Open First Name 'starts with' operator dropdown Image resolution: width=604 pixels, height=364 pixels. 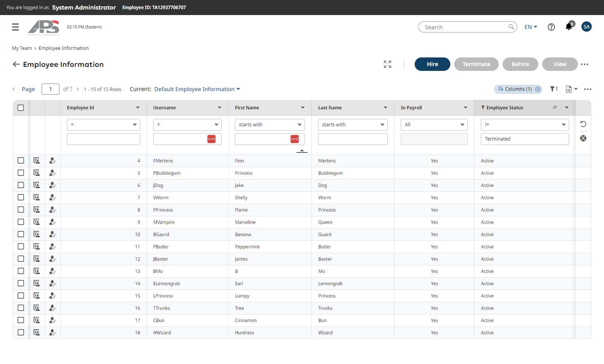[x=270, y=125]
